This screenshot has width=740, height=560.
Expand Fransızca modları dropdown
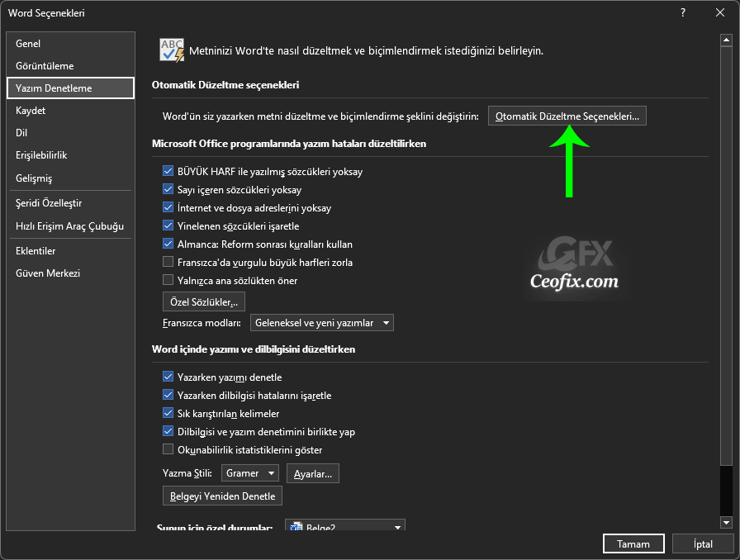click(x=322, y=323)
